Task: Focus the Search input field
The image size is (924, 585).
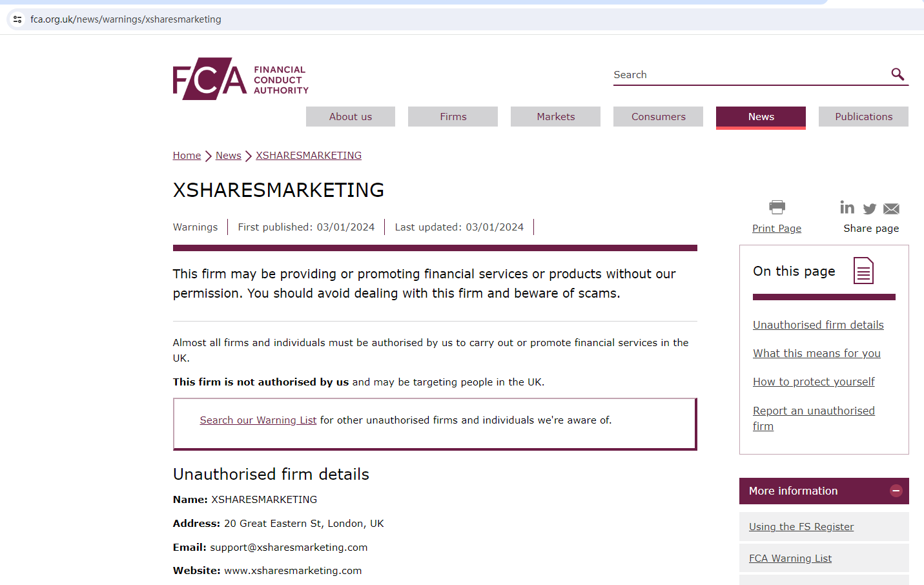Action: click(749, 75)
